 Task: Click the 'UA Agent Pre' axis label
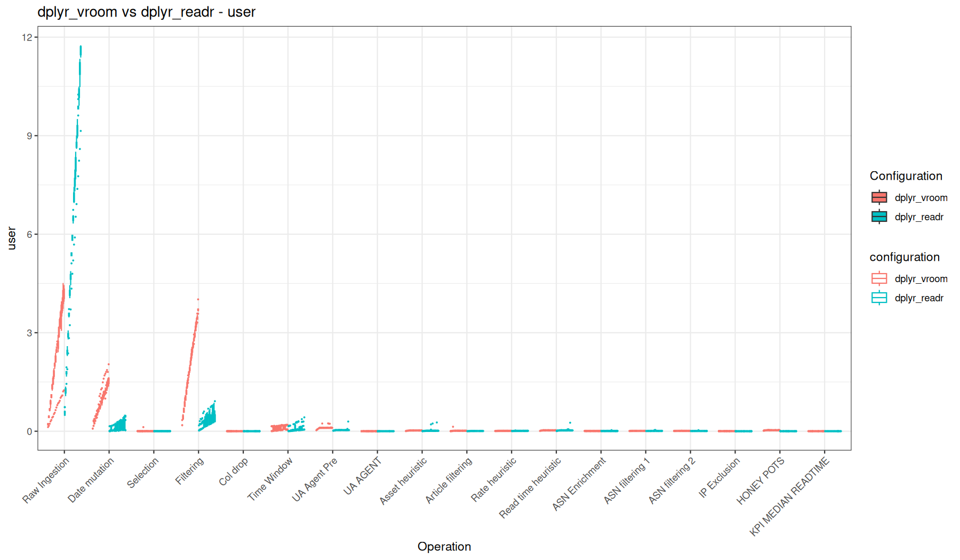coord(315,480)
